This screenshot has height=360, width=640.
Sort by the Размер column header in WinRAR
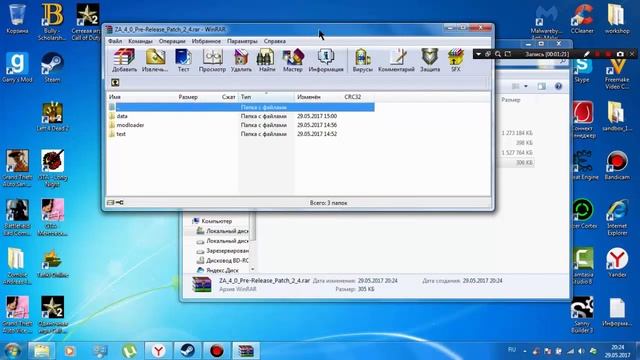(x=188, y=97)
